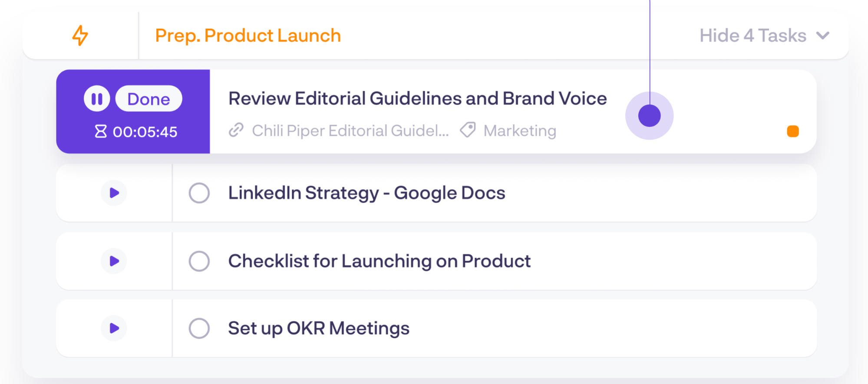Screen dimensions: 868x384
Task: Click the hourglass timer icon
Action: click(101, 131)
